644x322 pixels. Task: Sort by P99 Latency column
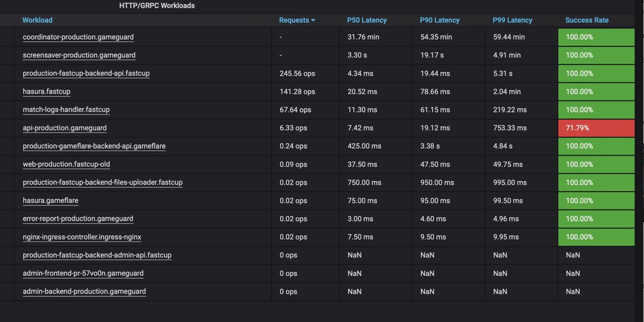coord(512,20)
